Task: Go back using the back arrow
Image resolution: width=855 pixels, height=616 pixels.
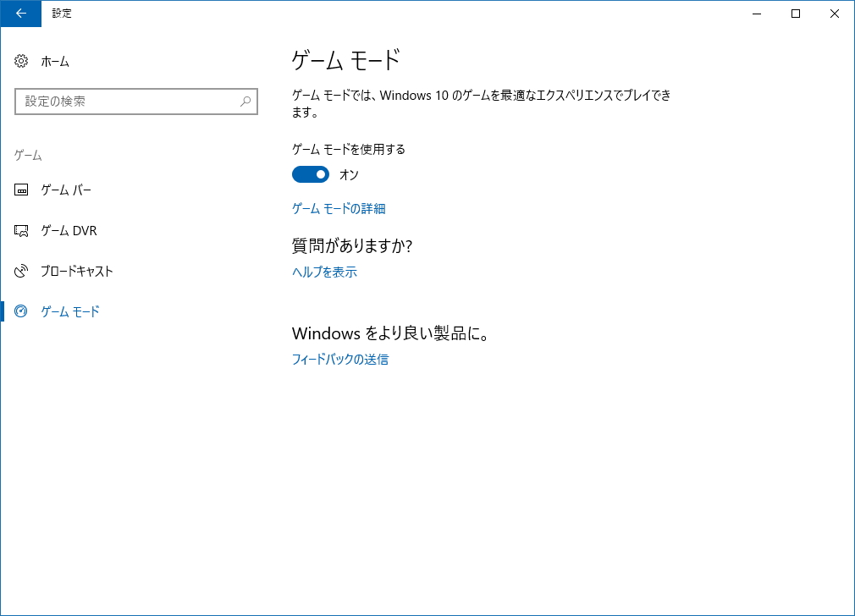Action: click(x=20, y=14)
